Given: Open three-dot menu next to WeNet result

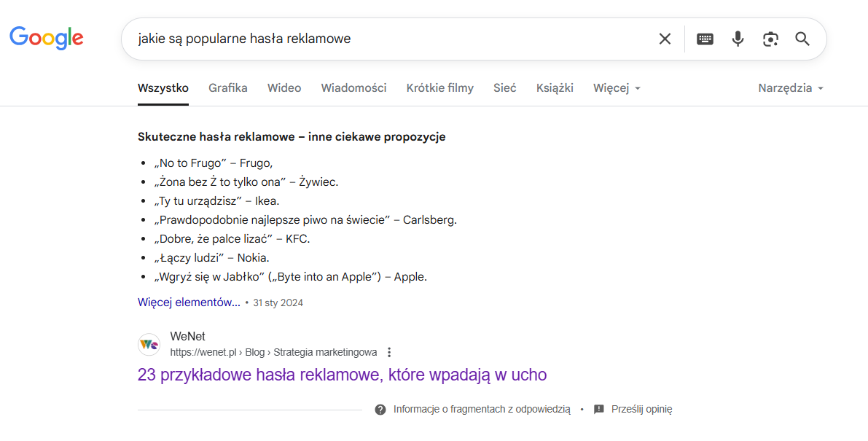Looking at the screenshot, I should tap(389, 352).
